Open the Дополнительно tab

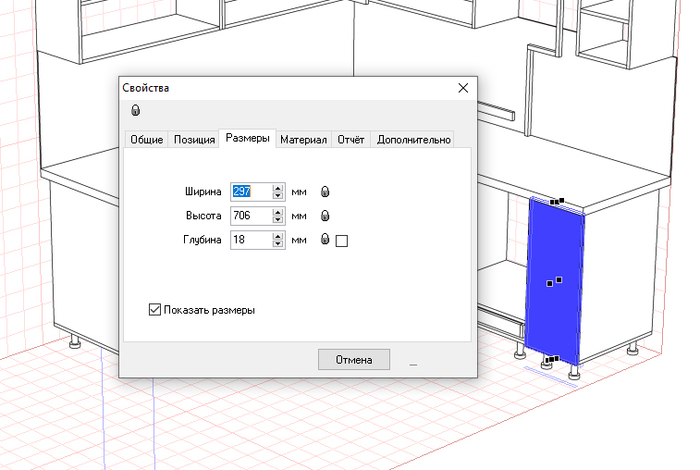coord(413,140)
